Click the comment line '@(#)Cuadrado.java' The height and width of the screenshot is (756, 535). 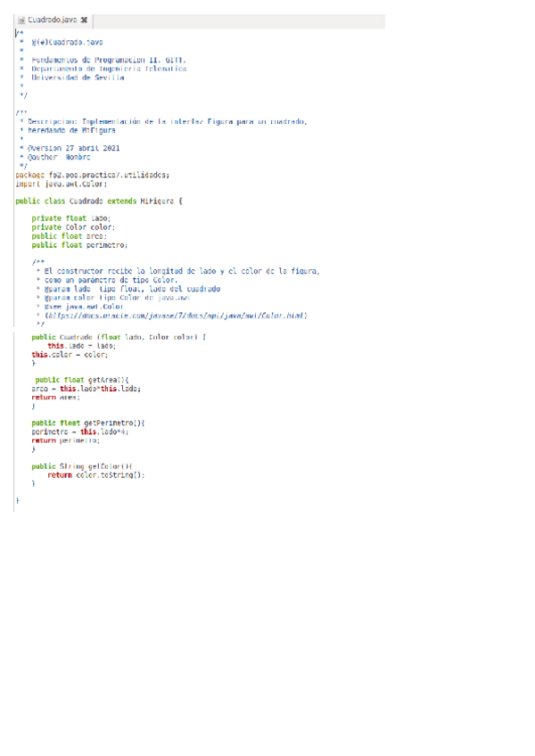[67, 43]
